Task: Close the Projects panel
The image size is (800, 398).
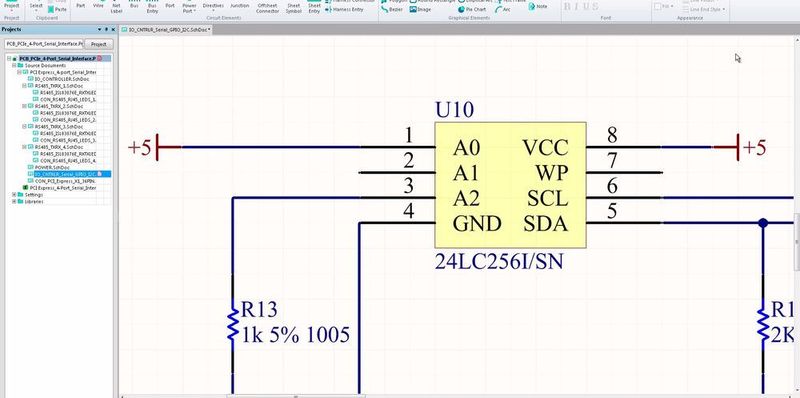Action: pos(113,30)
